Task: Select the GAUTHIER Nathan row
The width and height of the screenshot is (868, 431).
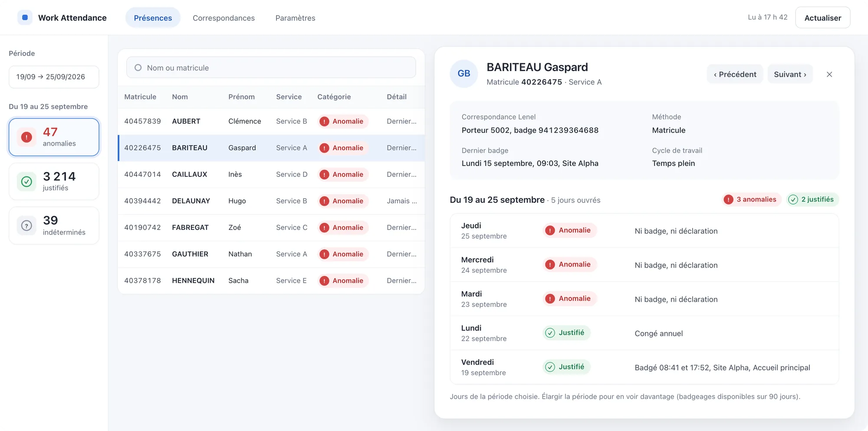Action: [x=271, y=254]
